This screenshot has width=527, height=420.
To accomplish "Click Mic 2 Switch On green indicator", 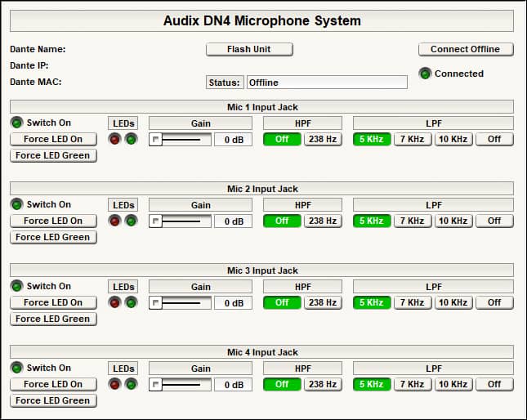I will point(16,204).
